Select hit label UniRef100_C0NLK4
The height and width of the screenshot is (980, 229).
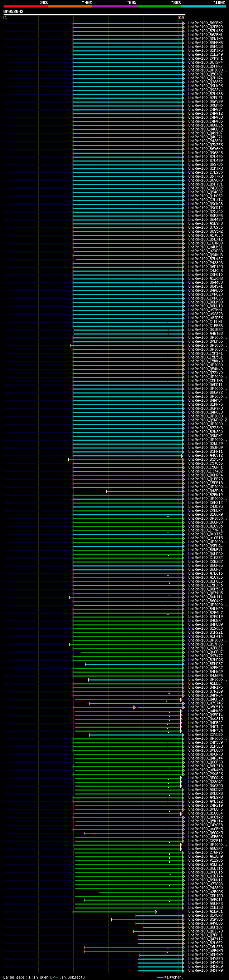[205, 510]
